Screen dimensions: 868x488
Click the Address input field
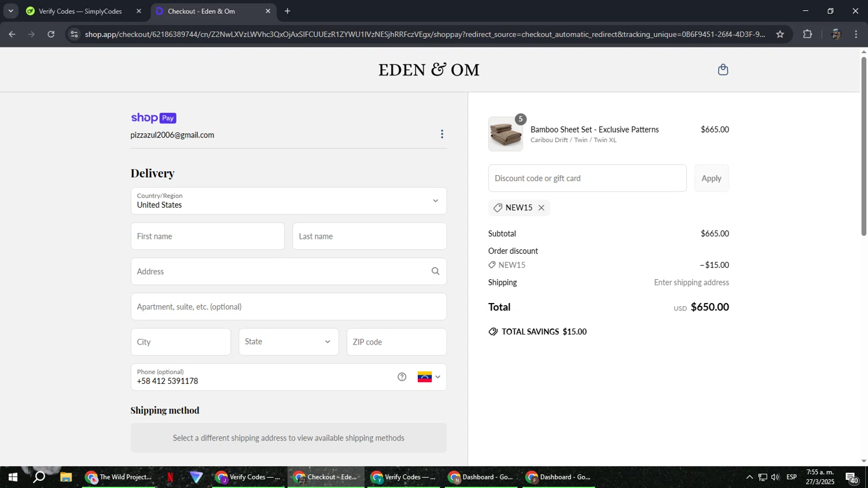[x=289, y=272]
